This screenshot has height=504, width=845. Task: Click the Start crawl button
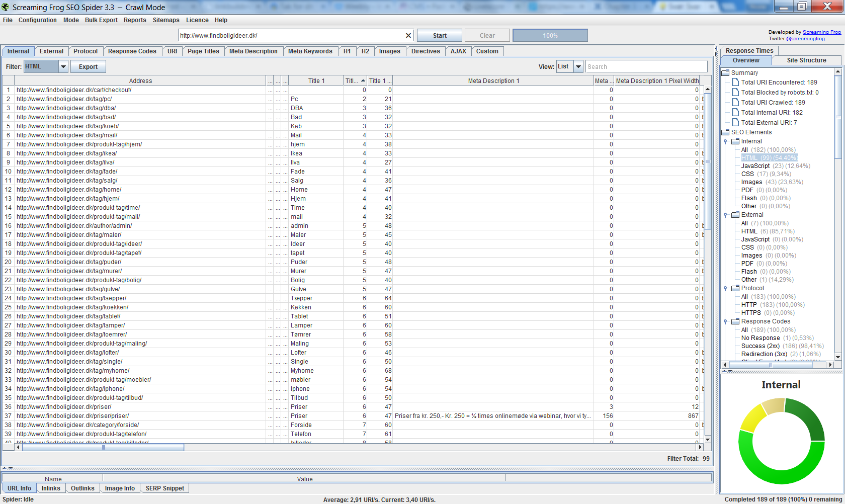(440, 36)
